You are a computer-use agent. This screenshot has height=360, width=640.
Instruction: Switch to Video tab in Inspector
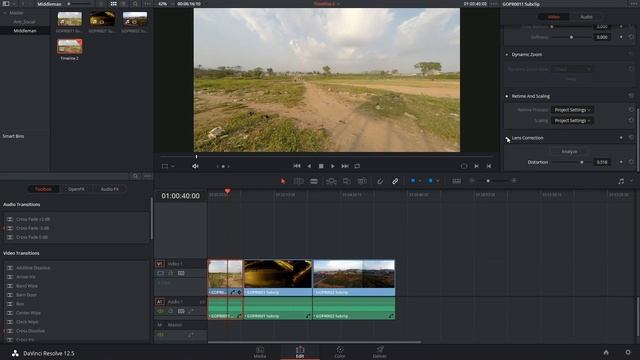pos(553,17)
